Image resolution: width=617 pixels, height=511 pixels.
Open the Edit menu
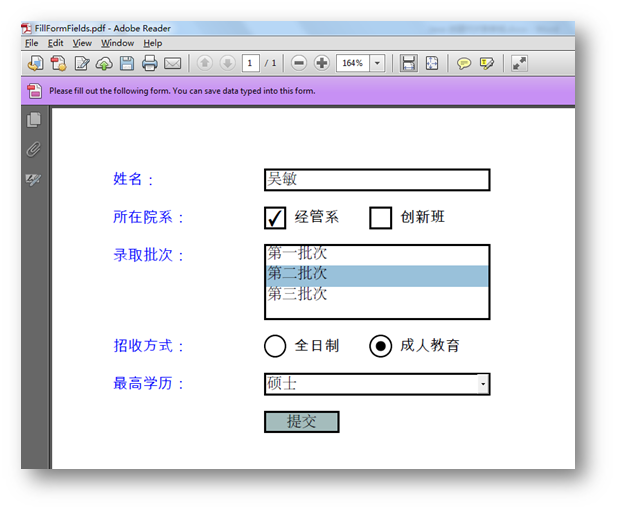tap(55, 43)
